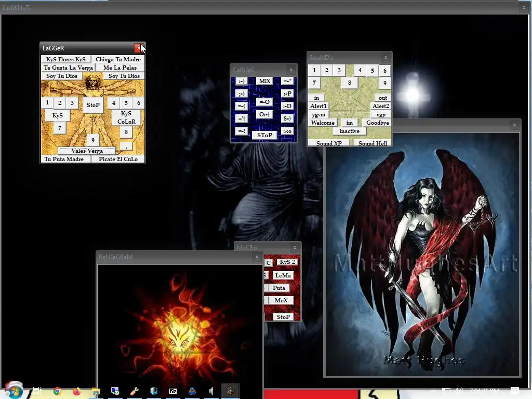Click the Puta button in MaCRo
Screen dimensions: 532x399
tap(279, 288)
